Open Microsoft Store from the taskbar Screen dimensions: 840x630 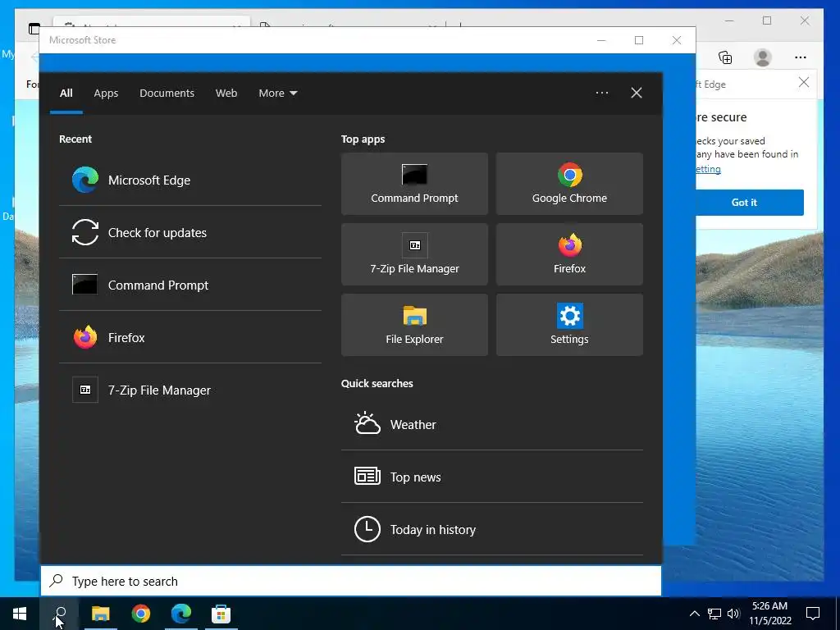pyautogui.click(x=221, y=614)
